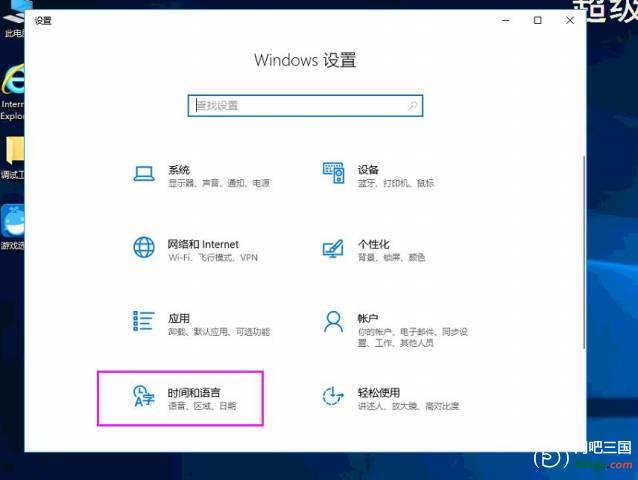Minimize the 设置 window
Screen dimensions: 638x480
(506, 20)
